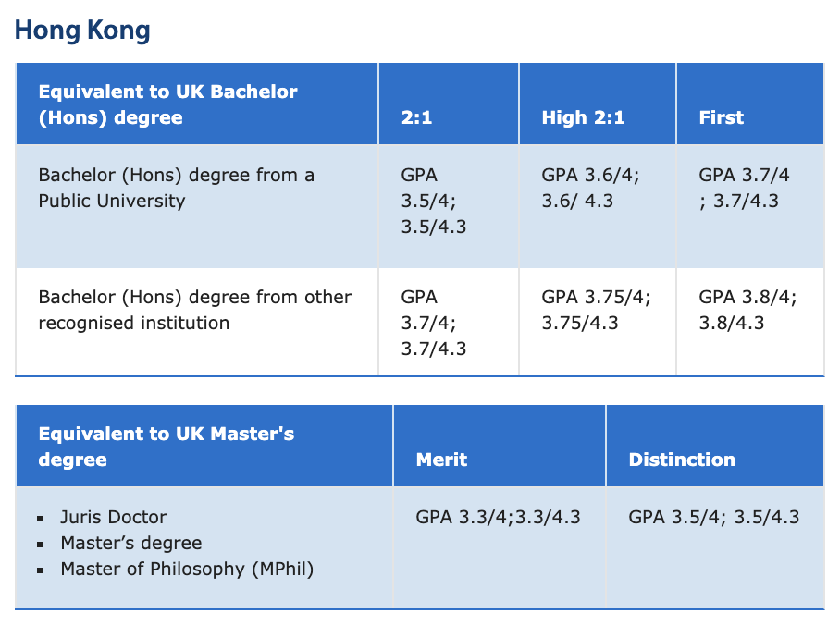840x625 pixels.
Task: Click the GPA 3.5/4; 3.5/4.3 Distinction cell
Action: tap(713, 517)
